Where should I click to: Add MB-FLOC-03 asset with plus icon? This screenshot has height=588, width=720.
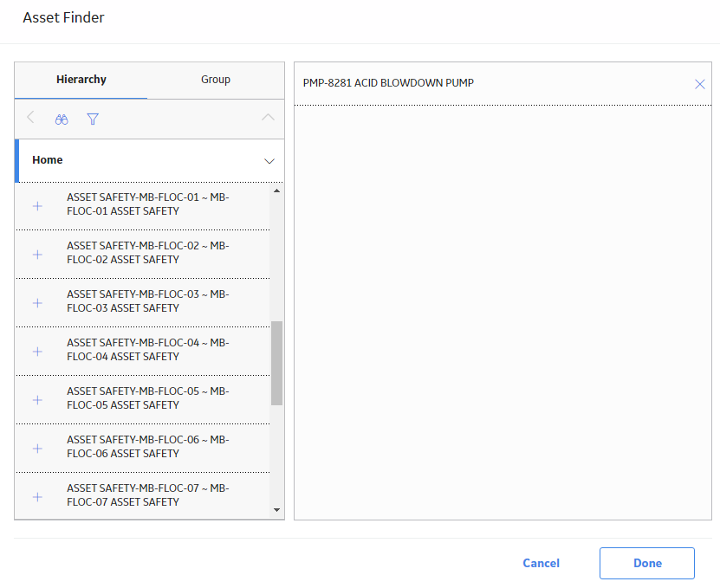point(37,303)
